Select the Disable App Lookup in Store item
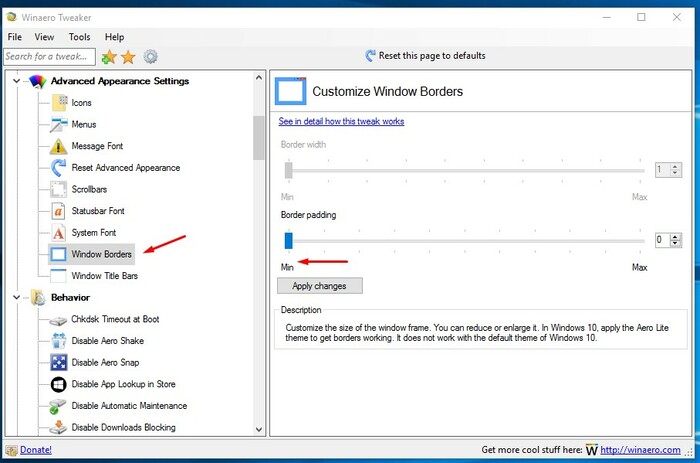700x463 pixels. coord(123,384)
